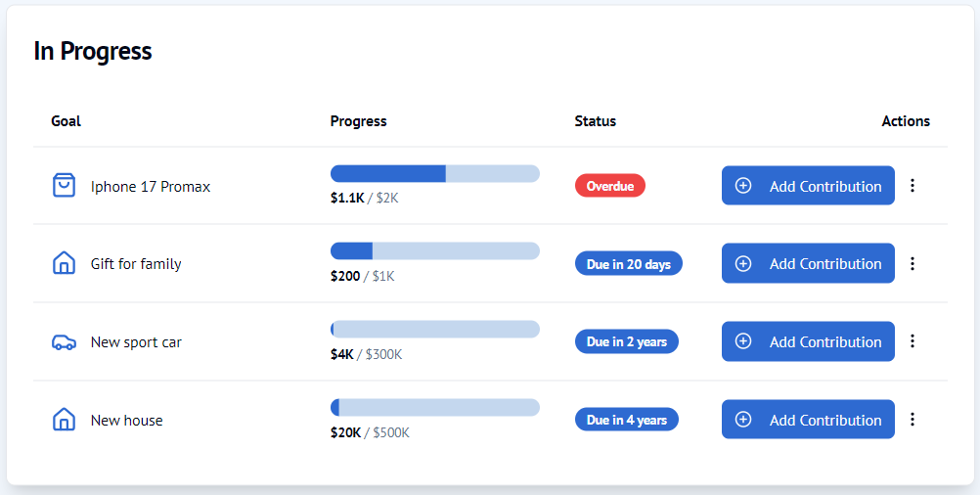Add Contribution to New house goal

click(808, 420)
